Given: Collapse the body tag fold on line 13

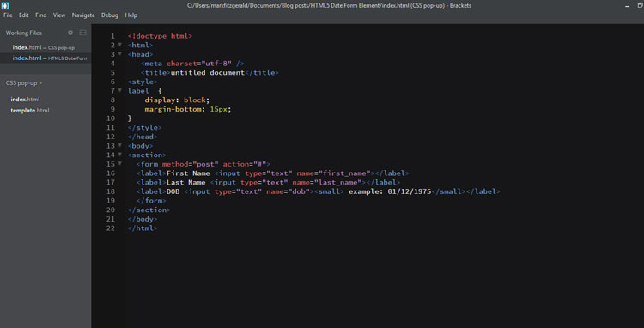Looking at the screenshot, I should [x=120, y=145].
